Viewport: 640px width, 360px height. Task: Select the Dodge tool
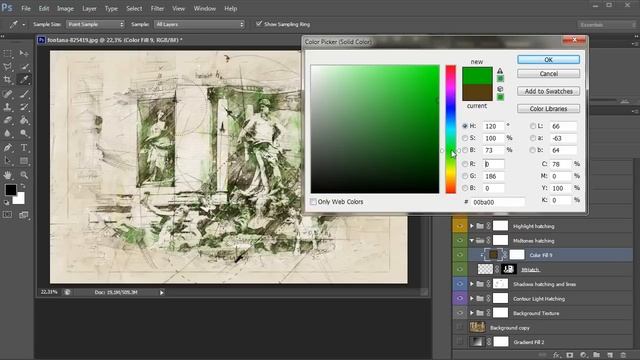24,133
